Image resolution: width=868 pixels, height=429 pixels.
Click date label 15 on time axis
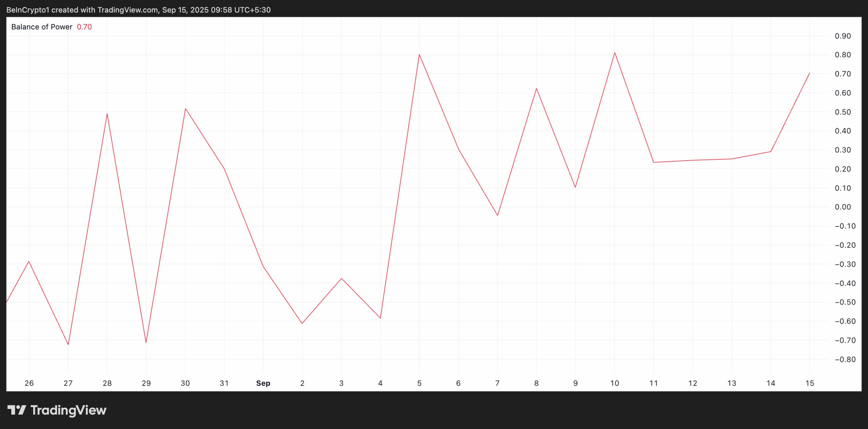point(810,383)
